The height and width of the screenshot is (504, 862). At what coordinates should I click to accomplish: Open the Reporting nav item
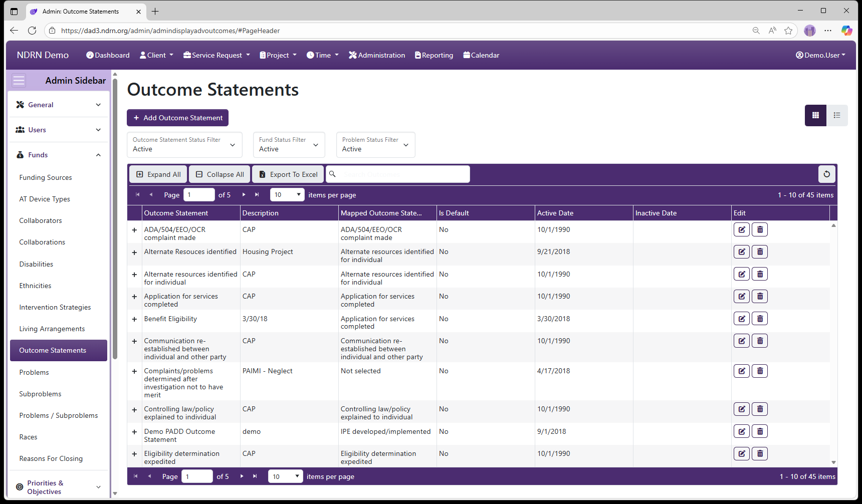point(434,55)
